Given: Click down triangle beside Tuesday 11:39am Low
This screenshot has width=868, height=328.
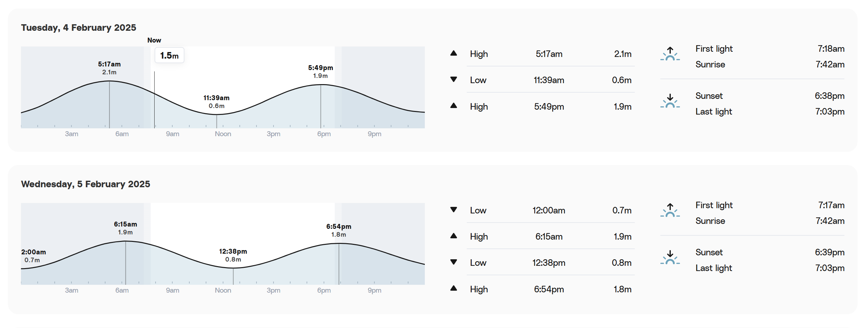Looking at the screenshot, I should click(454, 80).
